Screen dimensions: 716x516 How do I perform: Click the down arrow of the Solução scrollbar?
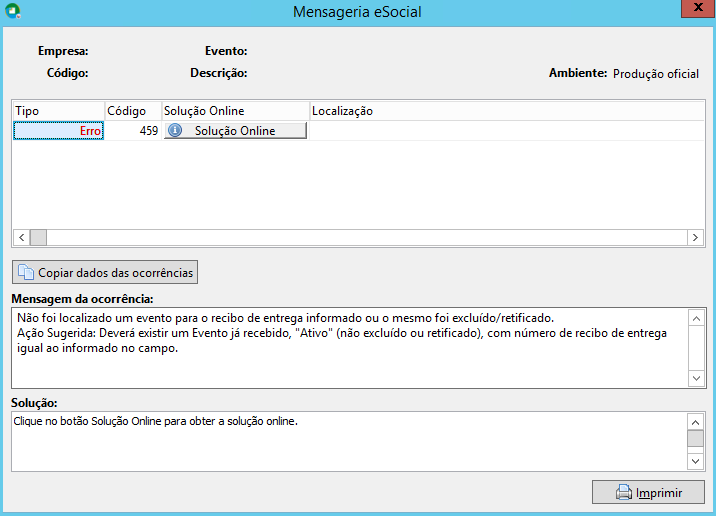point(695,461)
